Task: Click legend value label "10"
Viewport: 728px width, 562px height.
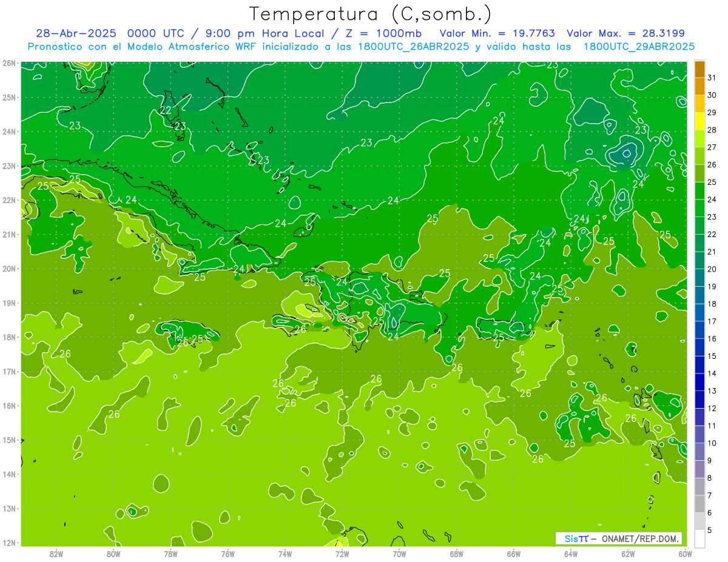Action: point(712,443)
